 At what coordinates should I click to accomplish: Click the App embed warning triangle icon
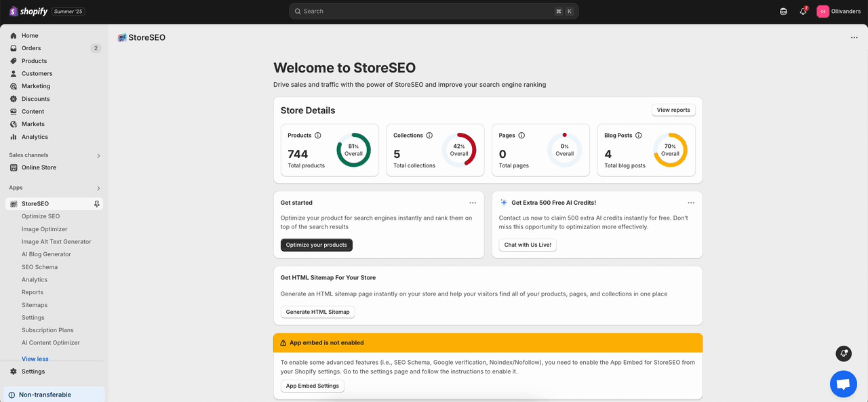pos(283,343)
